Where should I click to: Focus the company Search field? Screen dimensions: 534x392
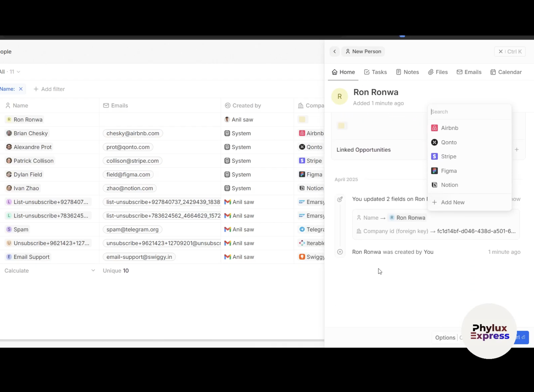pos(470,112)
